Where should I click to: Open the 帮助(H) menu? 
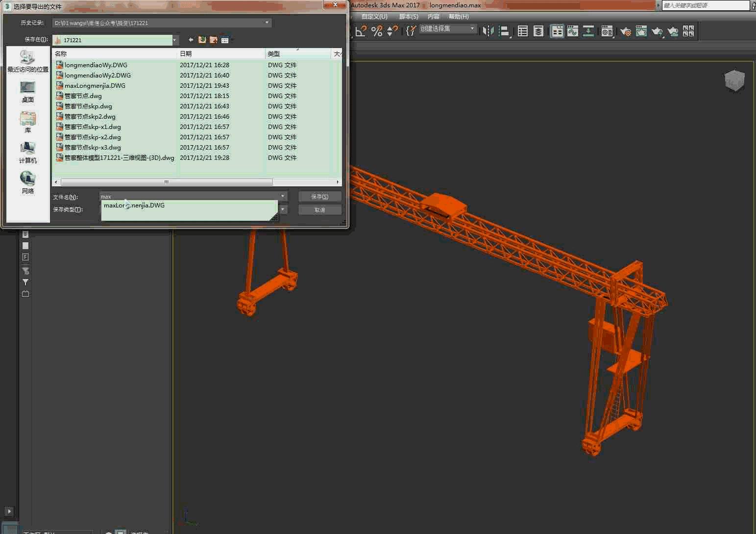[459, 17]
